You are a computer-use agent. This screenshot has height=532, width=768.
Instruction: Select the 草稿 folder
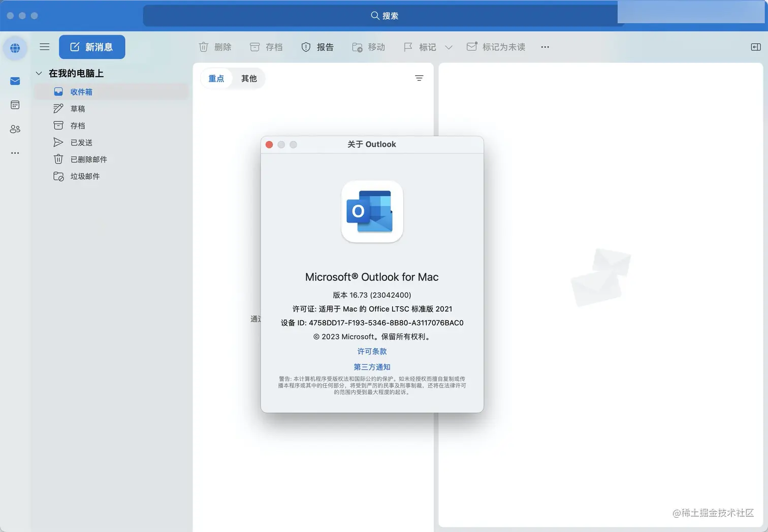pyautogui.click(x=111, y=109)
